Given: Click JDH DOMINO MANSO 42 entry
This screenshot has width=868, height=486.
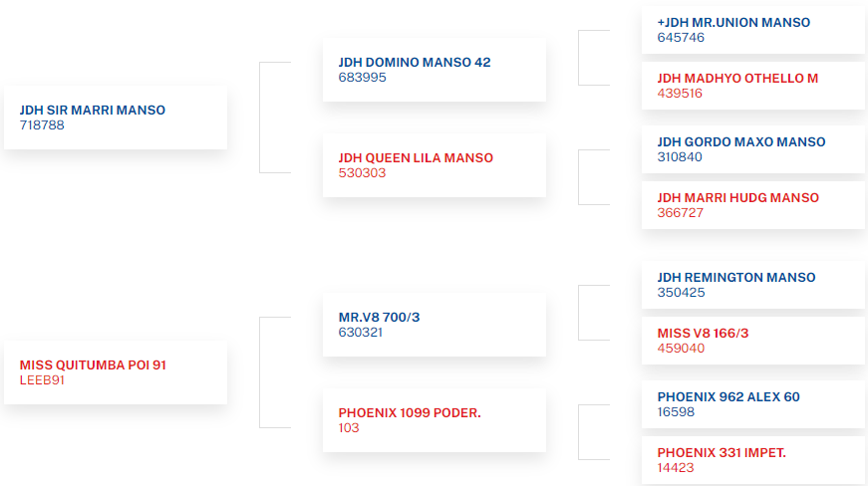Looking at the screenshot, I should (434, 70).
